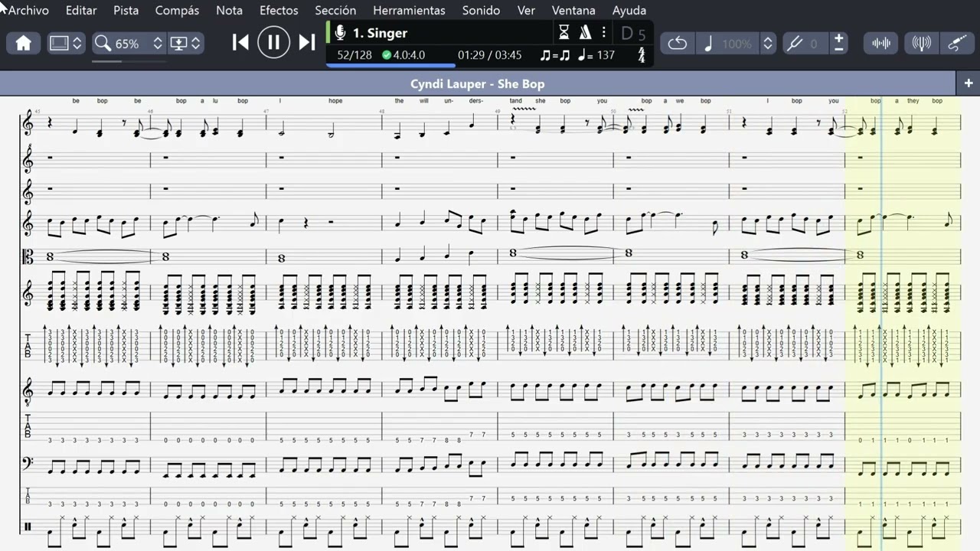
Task: Click the vibrato mark above bar 49
Action: 523,110
